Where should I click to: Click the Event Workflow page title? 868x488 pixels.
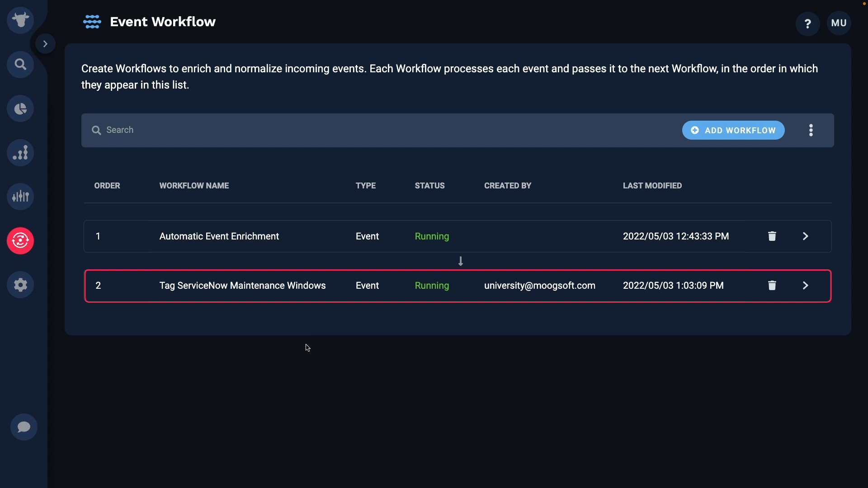(163, 22)
